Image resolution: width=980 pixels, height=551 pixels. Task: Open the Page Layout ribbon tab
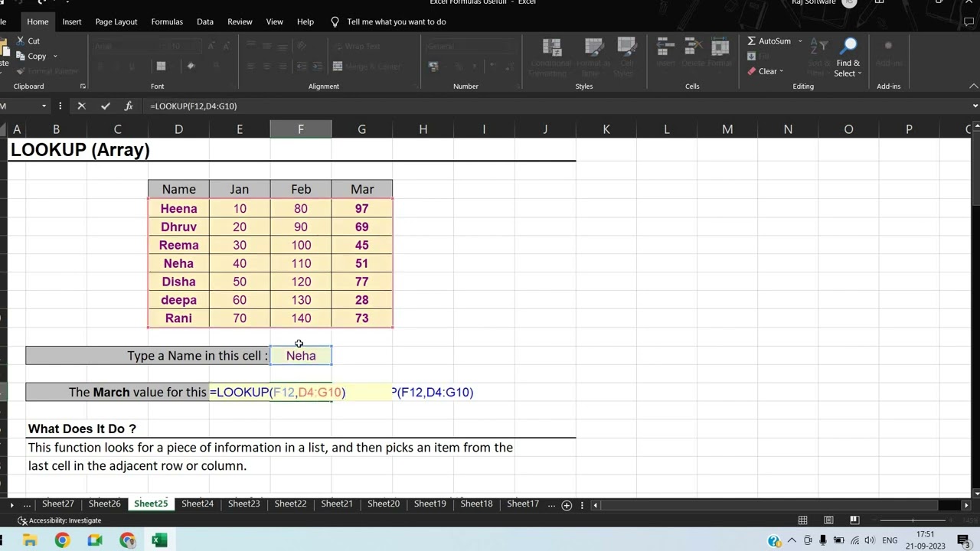(116, 21)
